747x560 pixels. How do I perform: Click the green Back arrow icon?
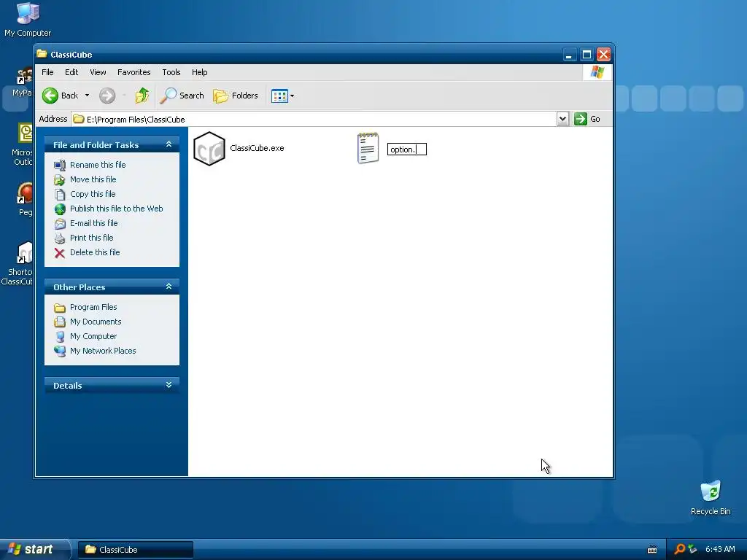(50, 96)
